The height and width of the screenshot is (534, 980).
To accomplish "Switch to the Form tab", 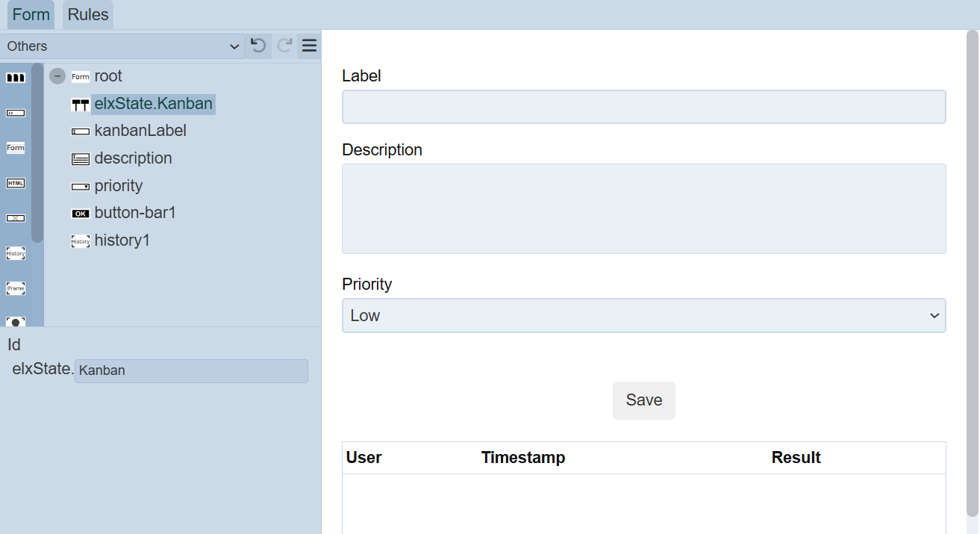I will point(31,15).
